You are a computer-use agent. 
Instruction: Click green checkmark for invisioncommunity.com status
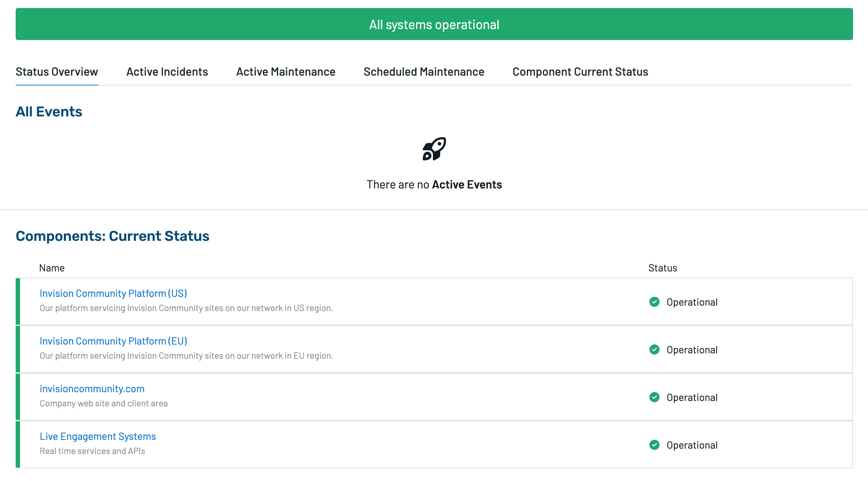(654, 397)
